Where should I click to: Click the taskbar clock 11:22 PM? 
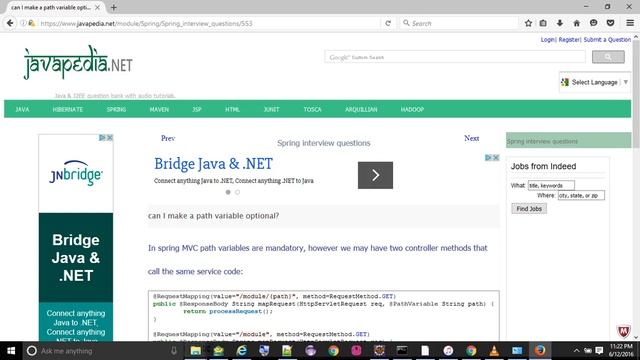point(621,351)
